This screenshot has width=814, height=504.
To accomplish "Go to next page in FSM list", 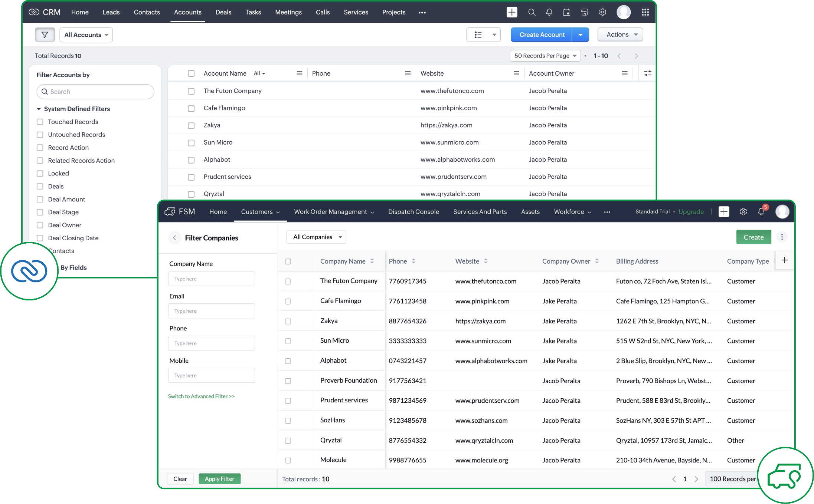I will point(696,479).
